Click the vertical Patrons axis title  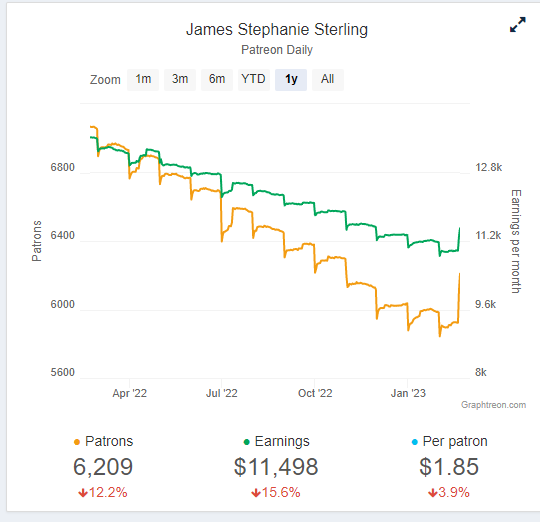(x=37, y=241)
